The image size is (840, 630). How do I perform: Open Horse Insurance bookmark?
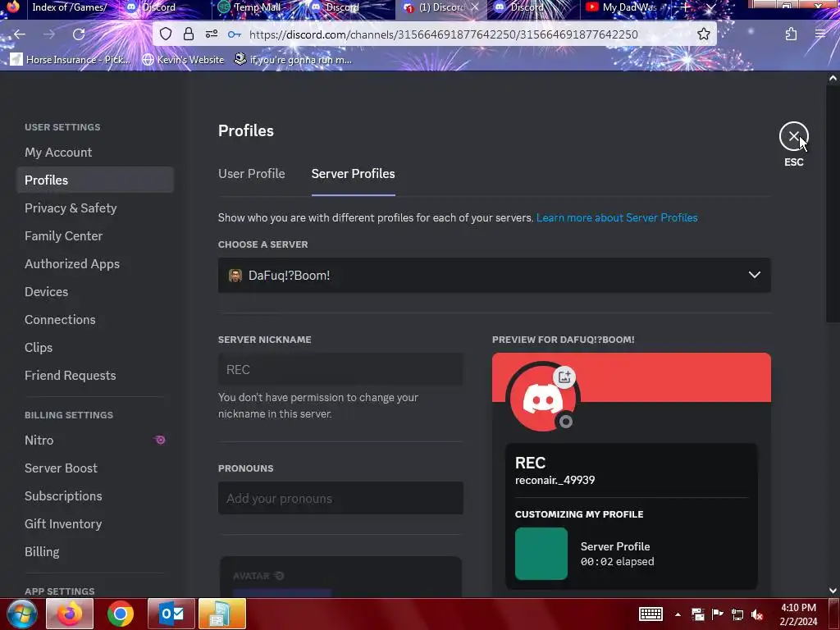[x=71, y=59]
